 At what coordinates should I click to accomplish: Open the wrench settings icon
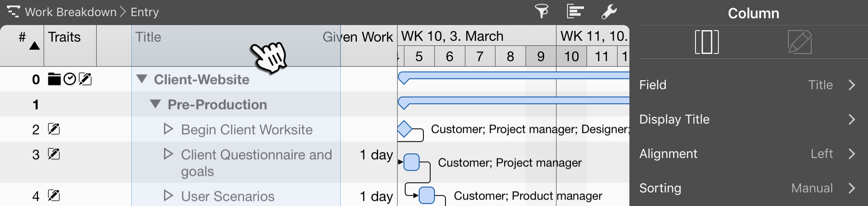click(609, 11)
